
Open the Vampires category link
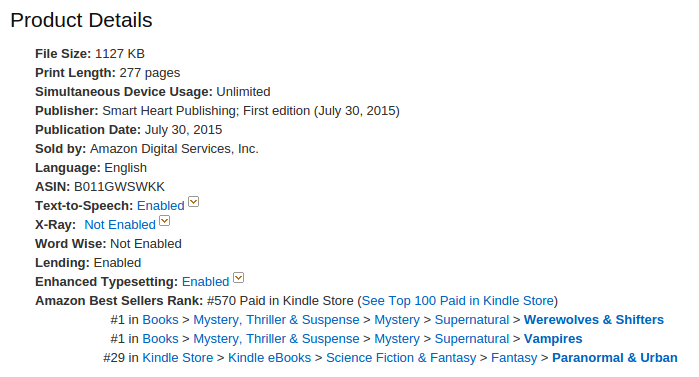click(x=553, y=339)
